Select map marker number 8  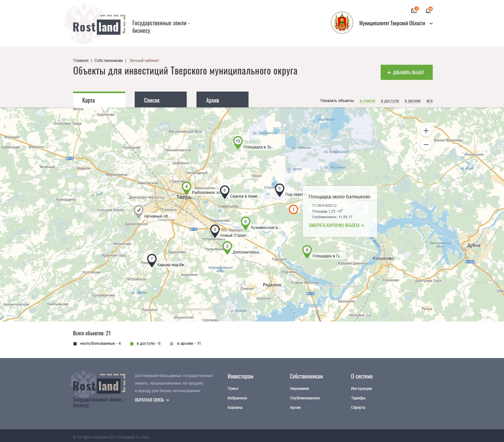(x=307, y=251)
